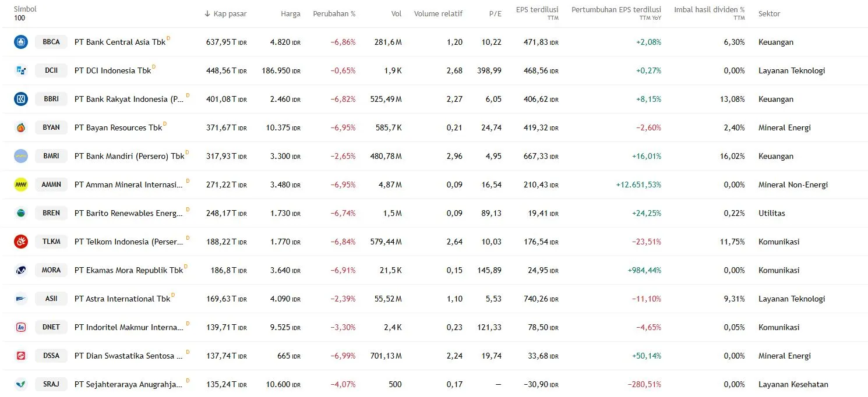The width and height of the screenshot is (868, 397).
Task: Click DSSA volume value 701,13 M
Action: (x=386, y=356)
